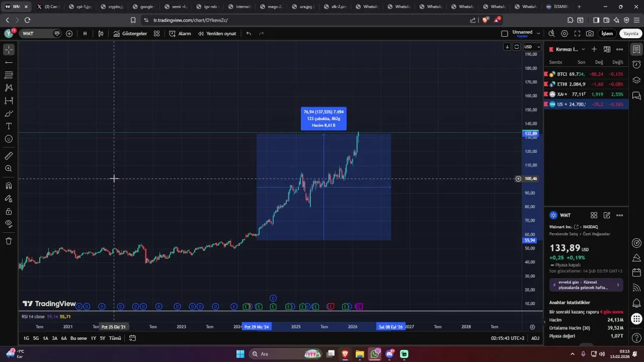Open the Göstergeler indicators menu
Screen dimensions: 644x362
(x=130, y=34)
